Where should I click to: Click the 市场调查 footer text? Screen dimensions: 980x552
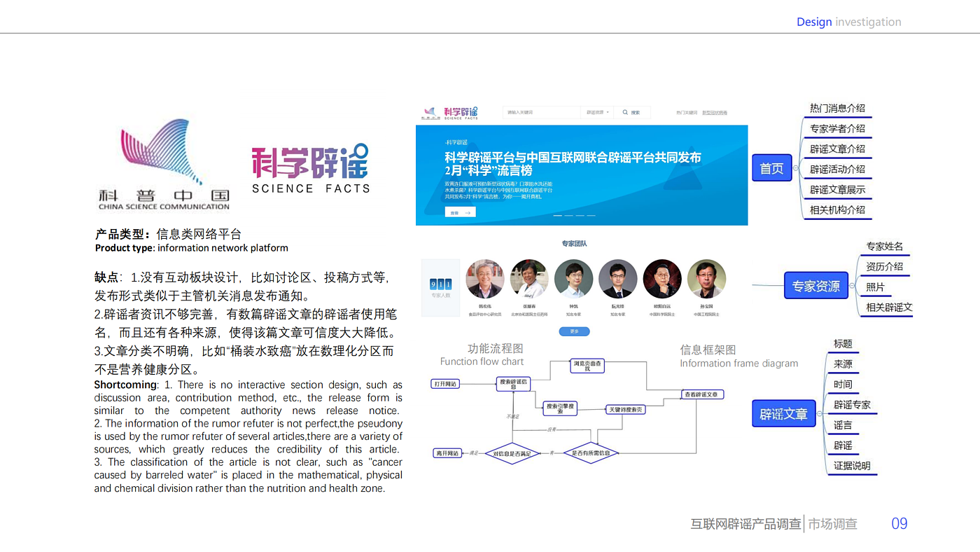tap(833, 524)
